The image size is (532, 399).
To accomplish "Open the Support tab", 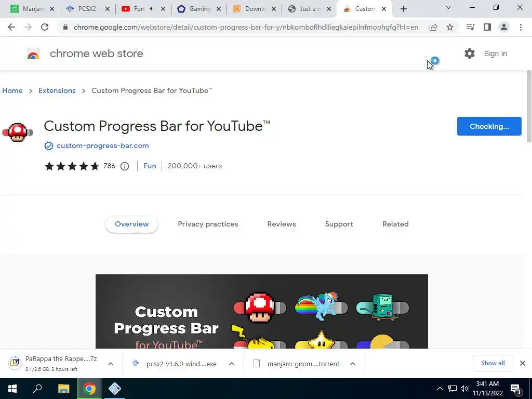I will click(339, 224).
